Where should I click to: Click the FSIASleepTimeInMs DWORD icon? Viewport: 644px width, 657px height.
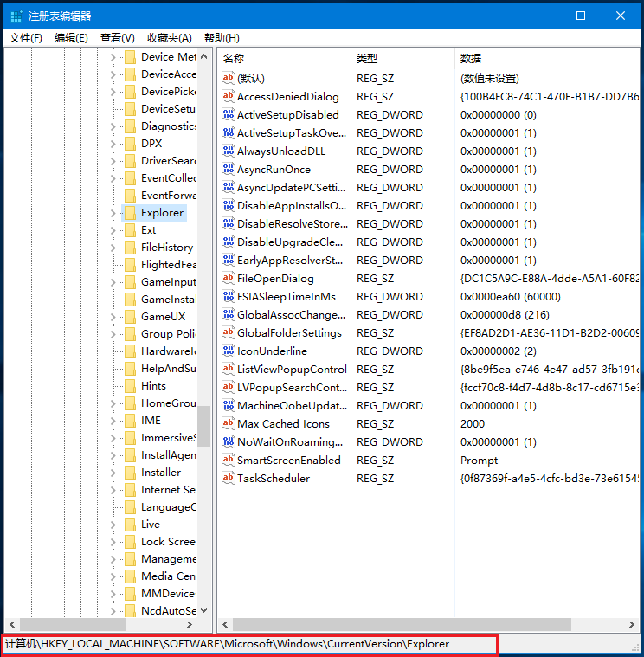point(229,296)
